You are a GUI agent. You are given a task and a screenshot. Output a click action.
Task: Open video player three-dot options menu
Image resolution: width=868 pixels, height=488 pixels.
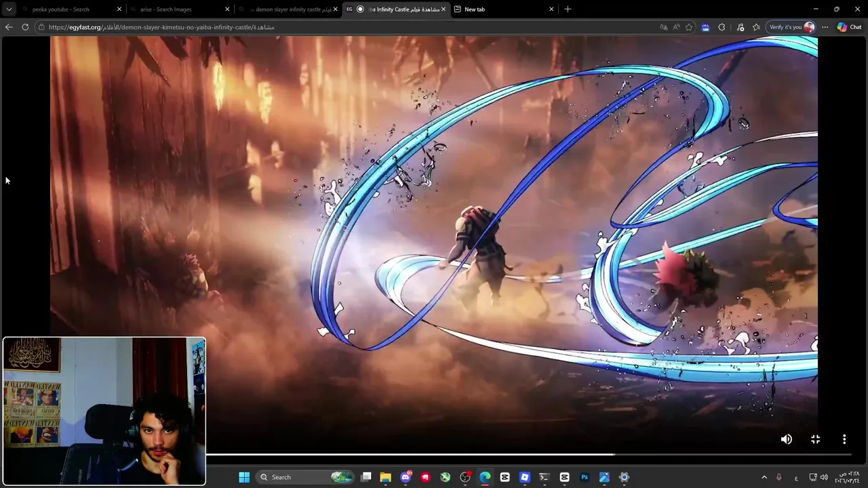pos(844,439)
